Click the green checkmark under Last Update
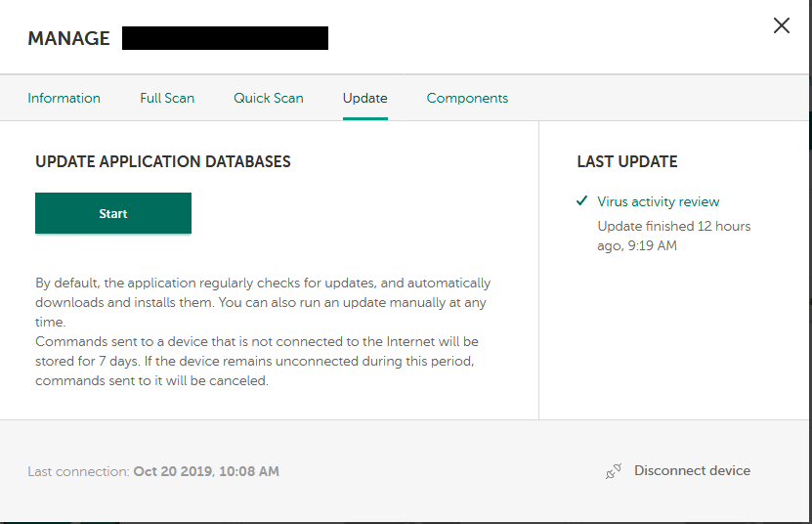 tap(582, 201)
